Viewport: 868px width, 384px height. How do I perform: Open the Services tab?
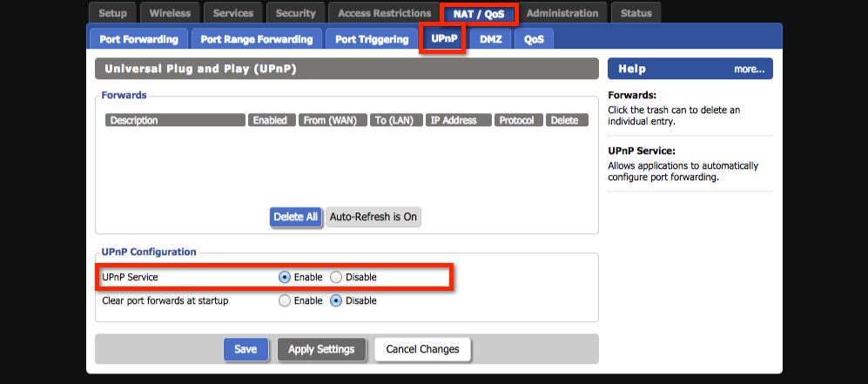coord(232,13)
